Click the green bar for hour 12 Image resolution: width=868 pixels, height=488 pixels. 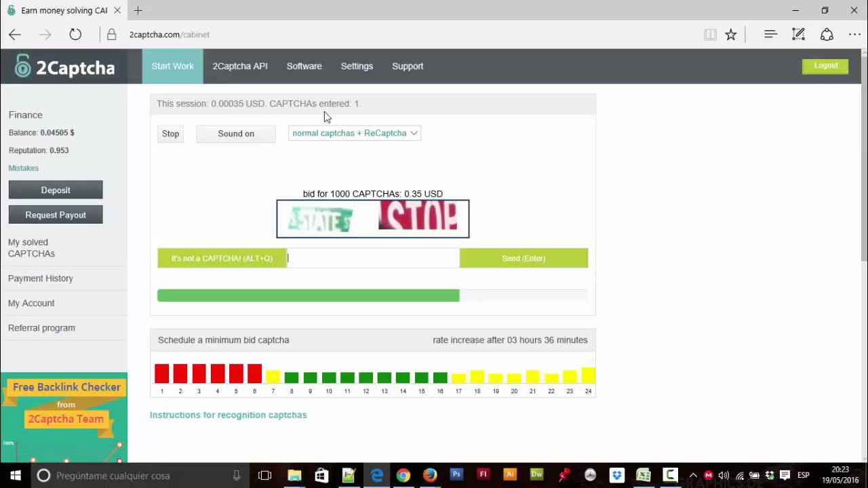(366, 378)
